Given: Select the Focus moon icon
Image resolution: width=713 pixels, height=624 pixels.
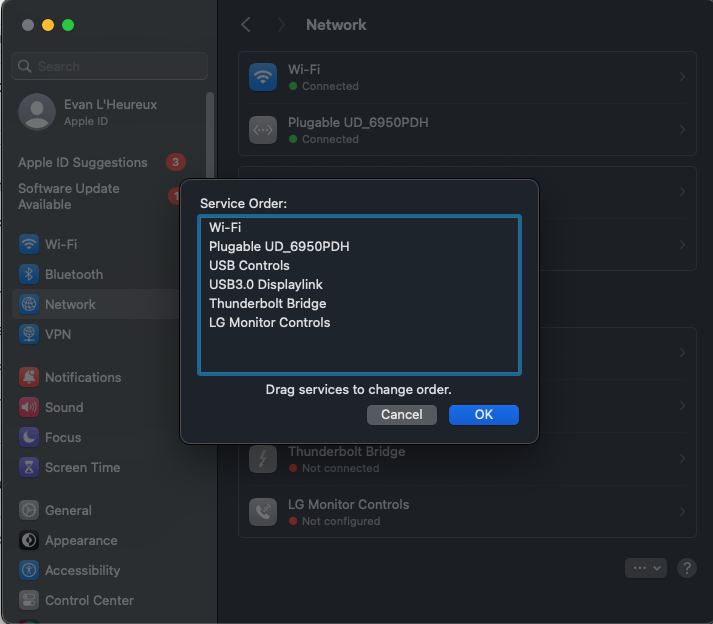Looking at the screenshot, I should pos(29,437).
